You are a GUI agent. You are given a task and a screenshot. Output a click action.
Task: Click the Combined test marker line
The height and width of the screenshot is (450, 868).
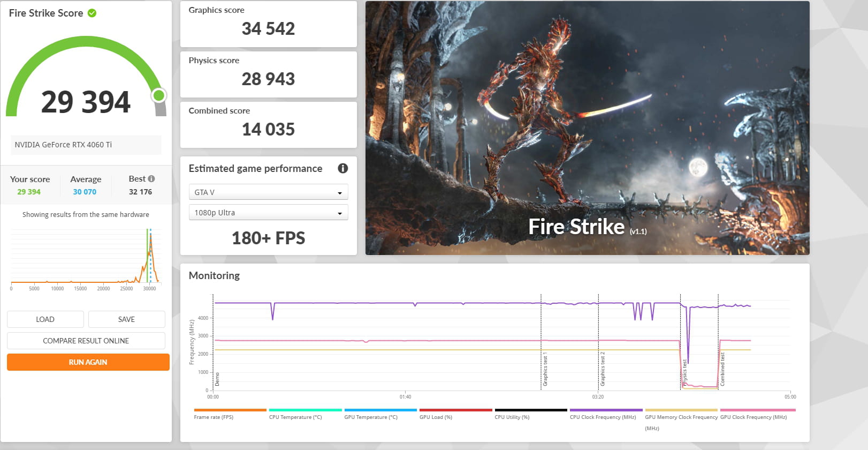pyautogui.click(x=718, y=342)
